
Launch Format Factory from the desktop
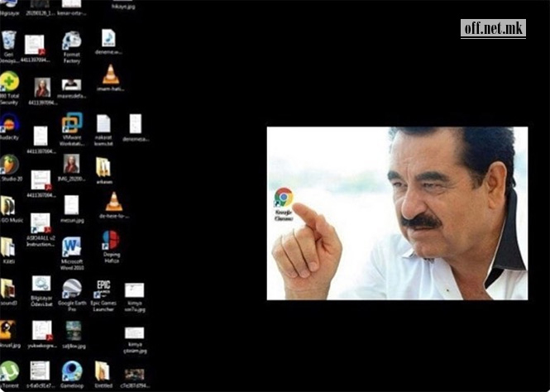pos(72,41)
